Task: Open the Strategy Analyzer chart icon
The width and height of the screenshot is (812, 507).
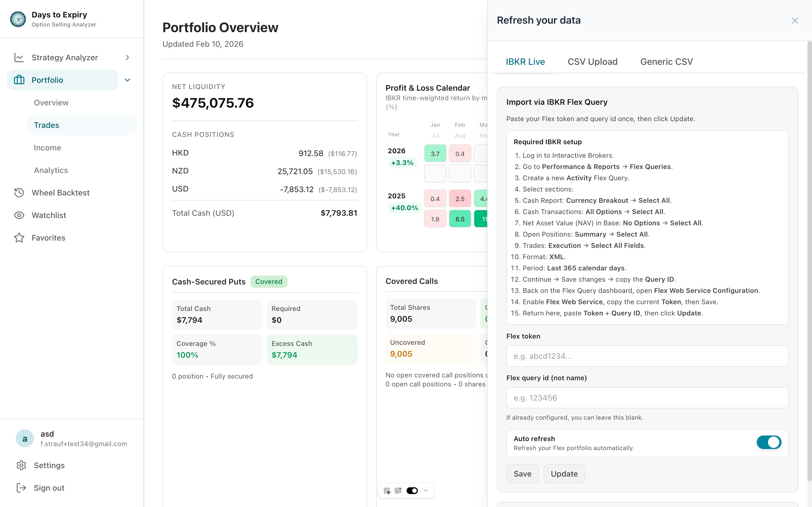Action: coord(19,57)
